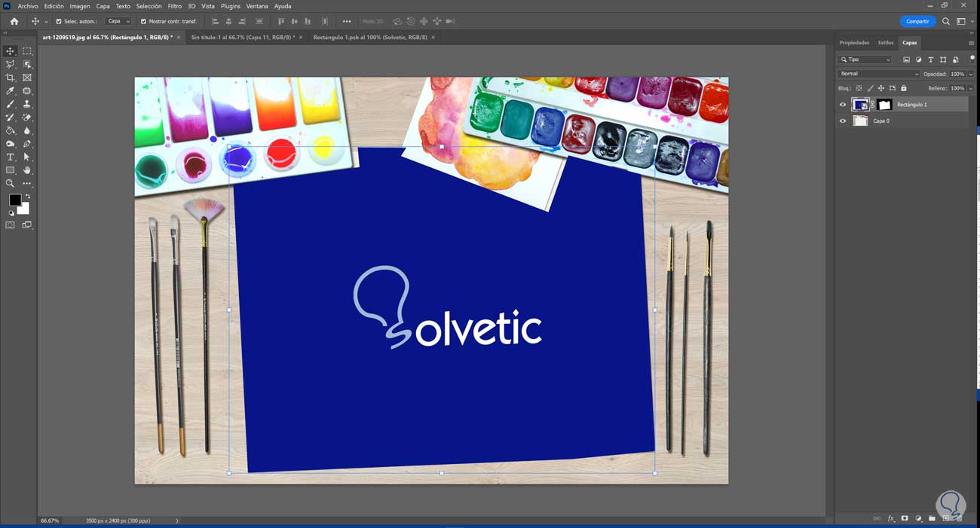Viewport: 980px width, 528px height.
Task: Filter layers by type layers (T icon)
Action: click(x=930, y=60)
